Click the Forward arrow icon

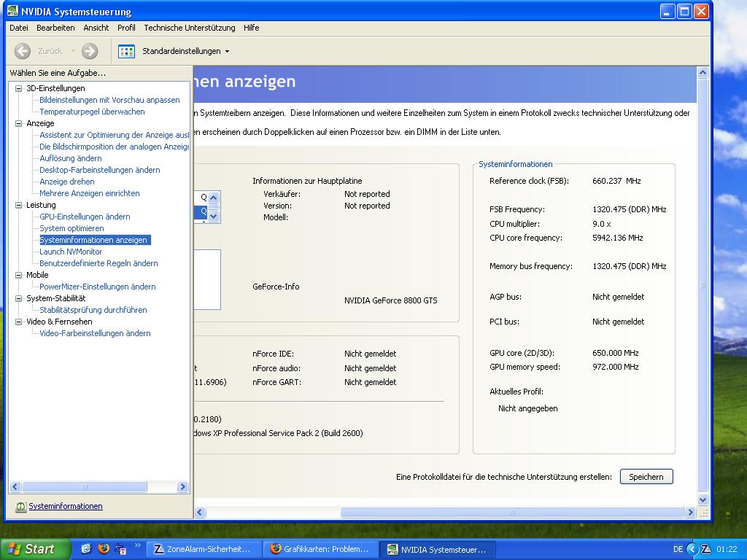(90, 51)
